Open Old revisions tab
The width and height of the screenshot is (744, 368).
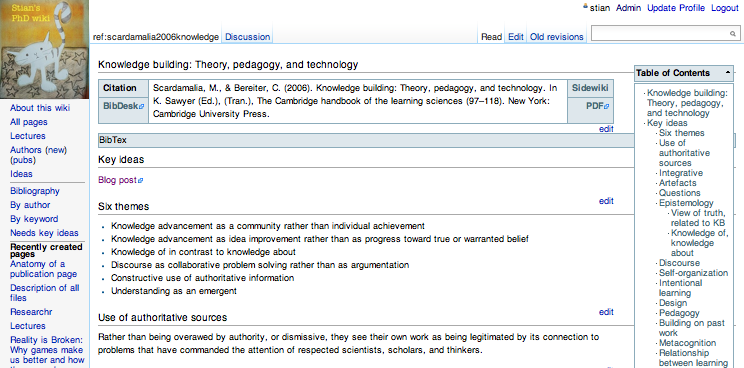(x=557, y=37)
